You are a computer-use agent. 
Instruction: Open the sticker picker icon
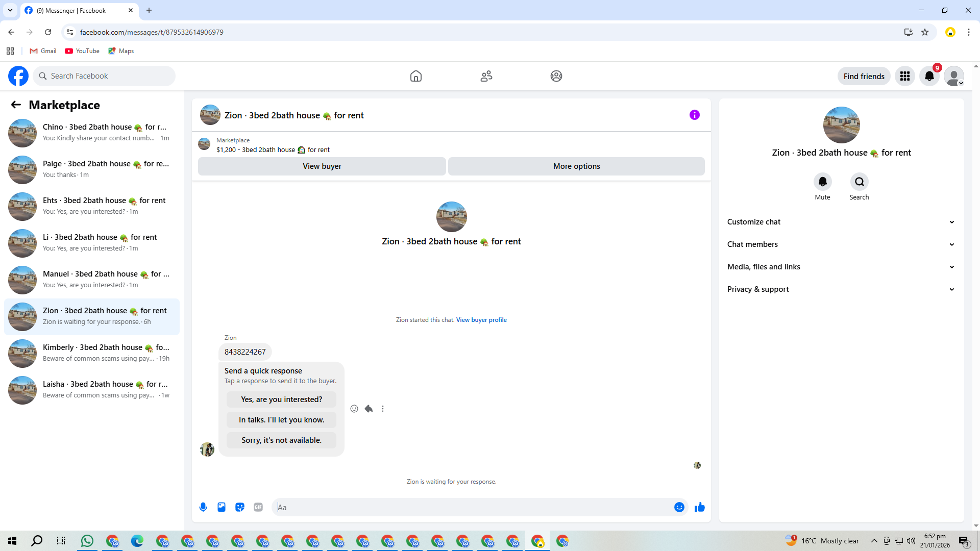pyautogui.click(x=240, y=507)
